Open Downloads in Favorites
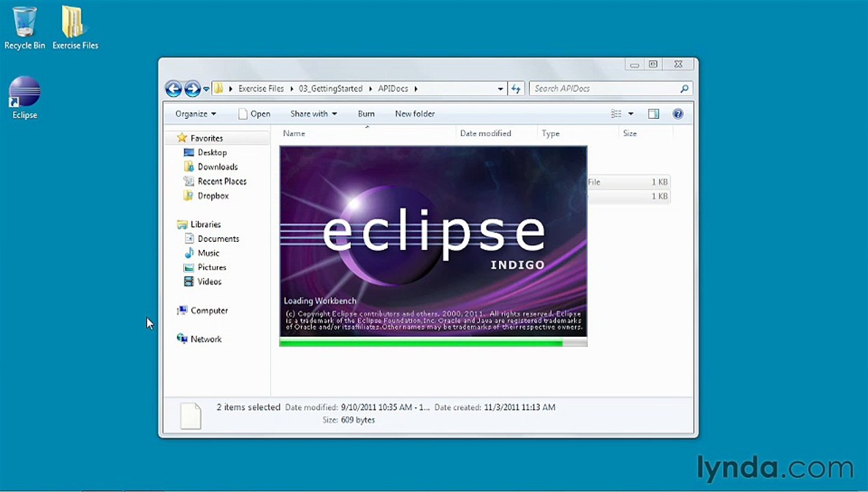Screen dimensions: 868x492 217,167
